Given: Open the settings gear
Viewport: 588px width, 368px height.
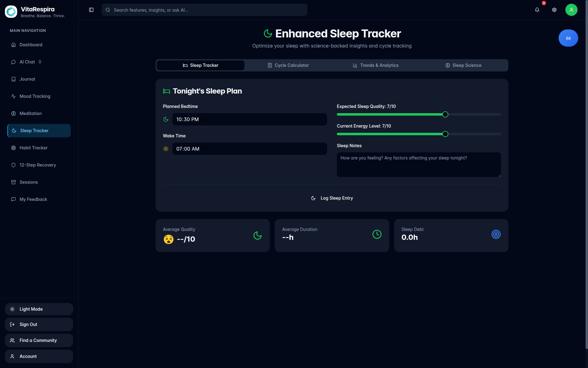Looking at the screenshot, I should [x=554, y=10].
